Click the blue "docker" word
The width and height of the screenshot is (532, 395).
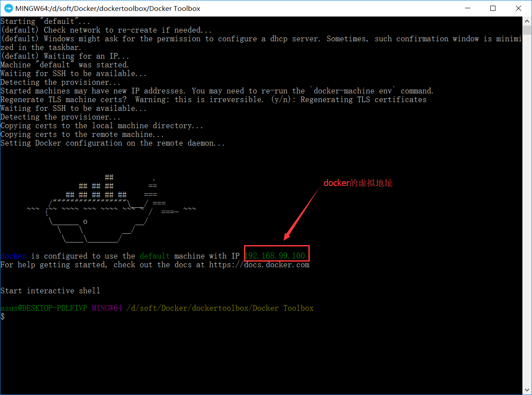pyautogui.click(x=13, y=256)
